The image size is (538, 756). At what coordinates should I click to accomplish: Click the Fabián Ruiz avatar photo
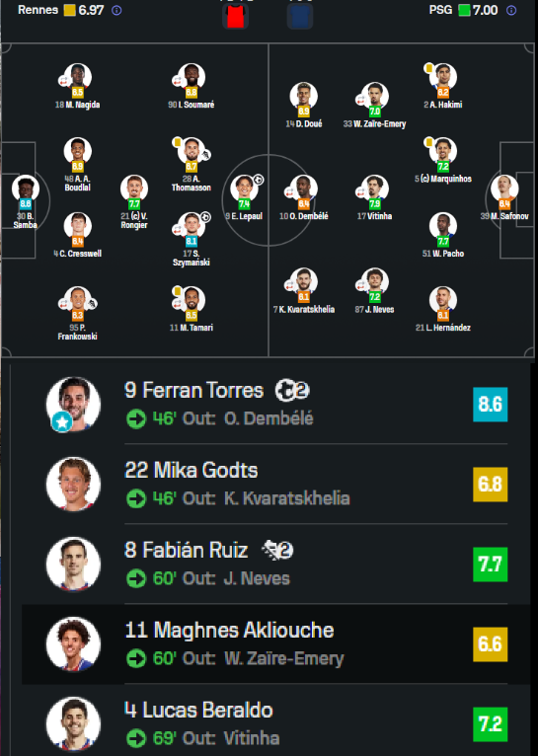[73, 565]
